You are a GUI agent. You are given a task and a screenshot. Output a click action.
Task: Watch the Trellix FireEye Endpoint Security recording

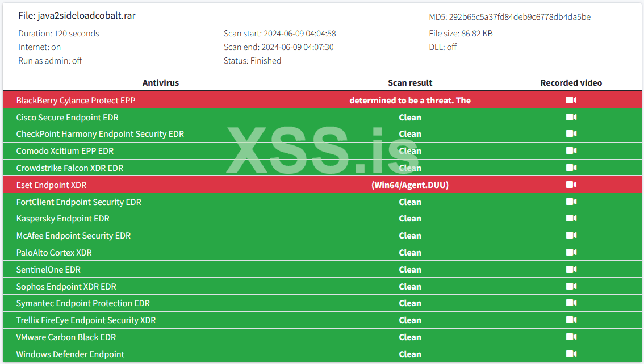tap(571, 320)
